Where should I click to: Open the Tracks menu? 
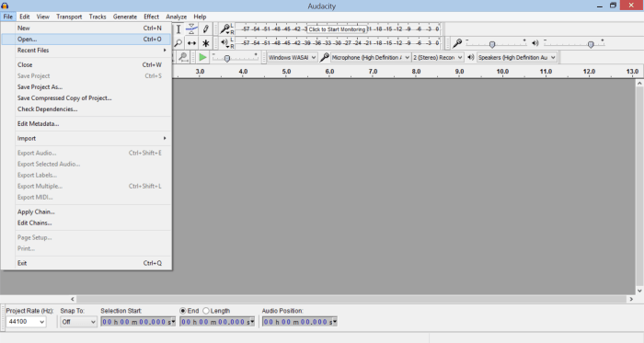[x=98, y=17]
